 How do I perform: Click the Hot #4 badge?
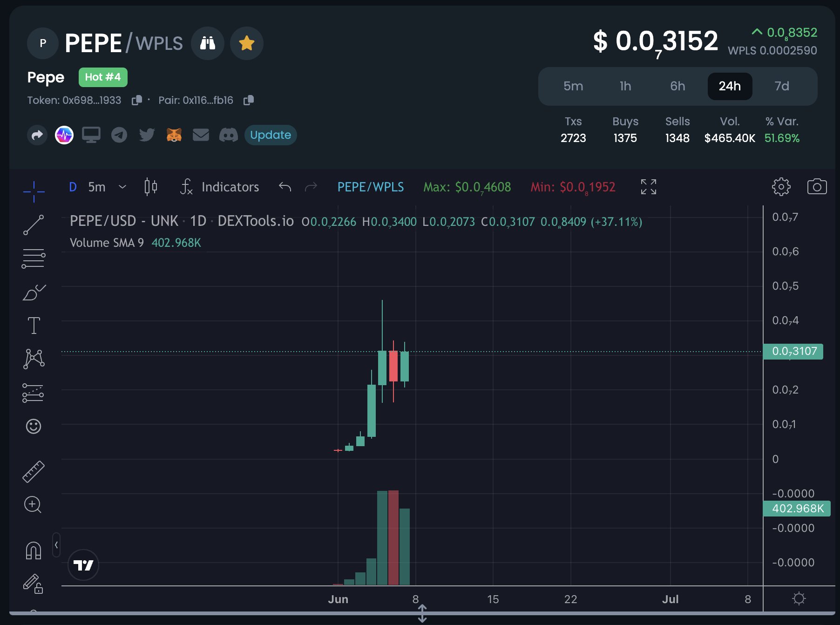[103, 77]
